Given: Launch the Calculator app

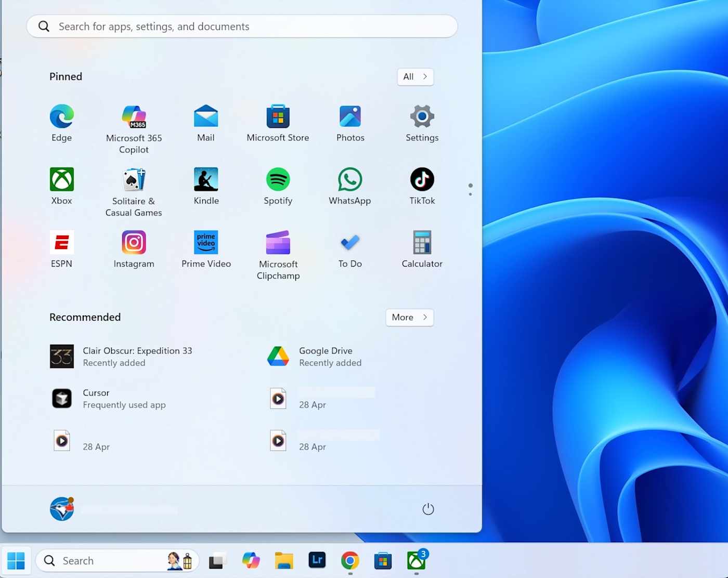Looking at the screenshot, I should (422, 249).
